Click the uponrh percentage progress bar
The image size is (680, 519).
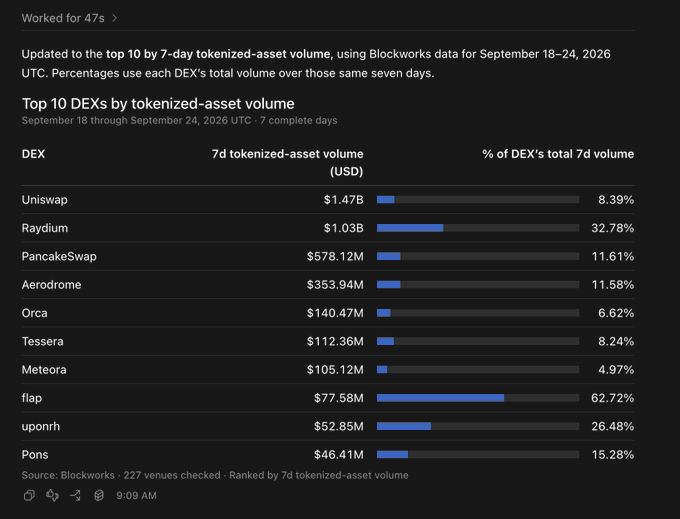coord(478,427)
